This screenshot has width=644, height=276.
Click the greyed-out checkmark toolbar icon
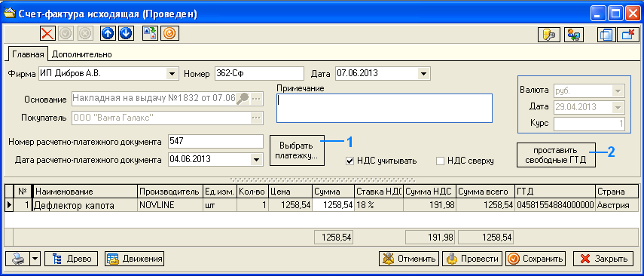coord(66,33)
